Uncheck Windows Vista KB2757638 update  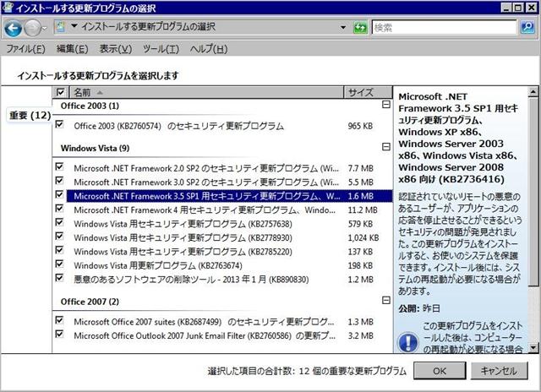tap(59, 222)
